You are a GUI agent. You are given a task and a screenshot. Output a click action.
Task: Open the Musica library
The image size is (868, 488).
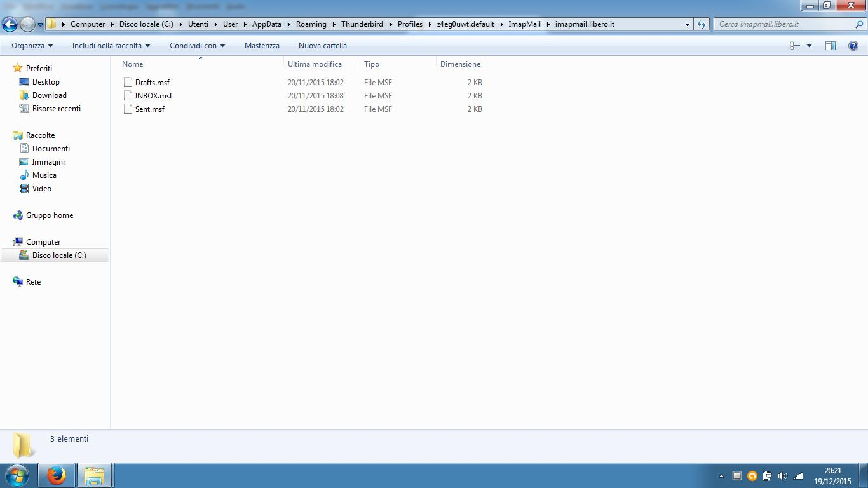click(x=44, y=175)
